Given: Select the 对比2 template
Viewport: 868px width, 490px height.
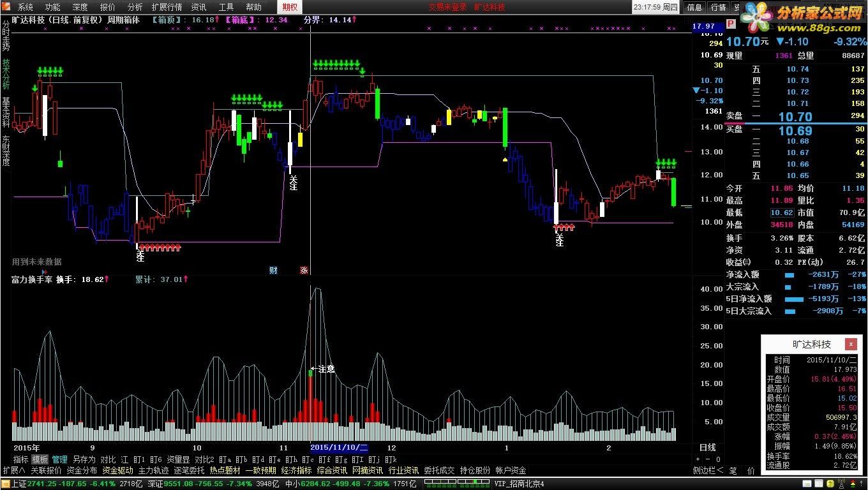Looking at the screenshot, I should [x=204, y=459].
